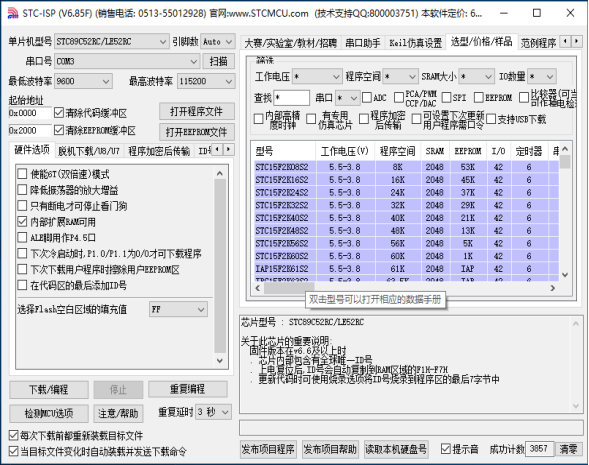
Task: Click 读取本机硬盘号 button
Action: click(x=396, y=449)
